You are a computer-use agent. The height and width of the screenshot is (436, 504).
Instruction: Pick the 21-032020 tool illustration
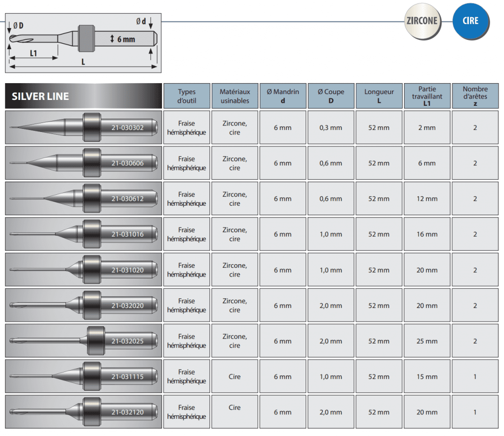(83, 305)
